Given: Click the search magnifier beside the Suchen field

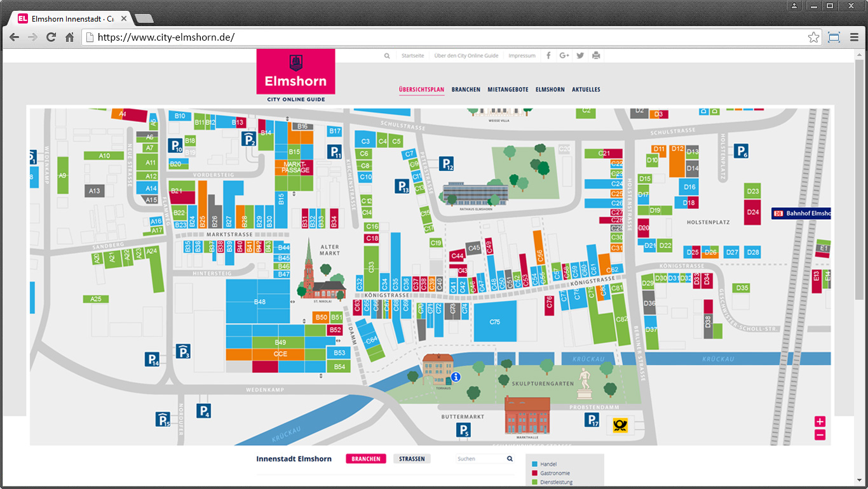Looking at the screenshot, I should pyautogui.click(x=510, y=459).
